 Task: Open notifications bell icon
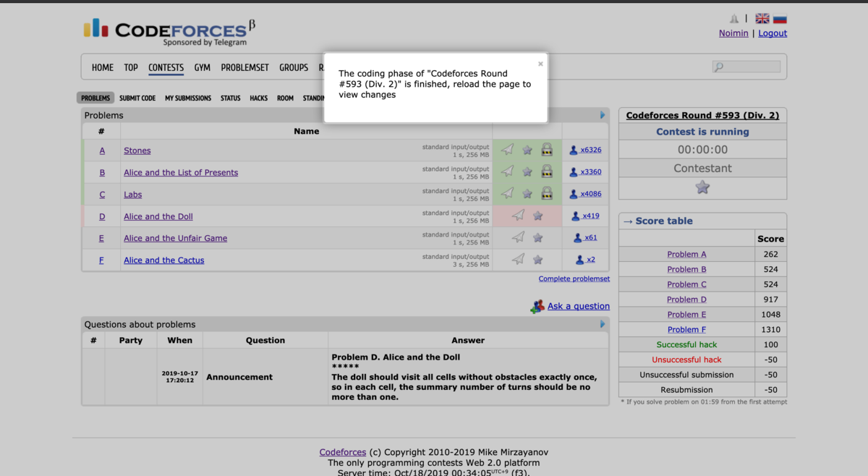(734, 19)
